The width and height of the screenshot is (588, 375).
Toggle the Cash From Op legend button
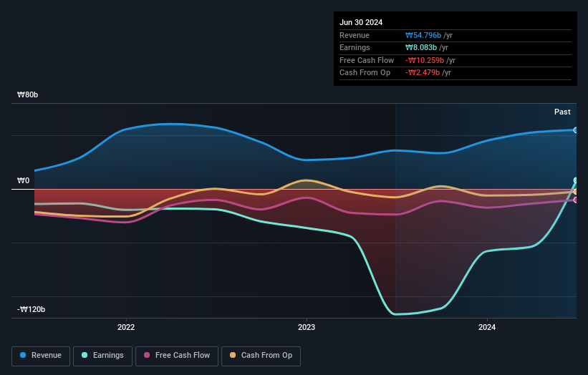pyautogui.click(x=261, y=356)
